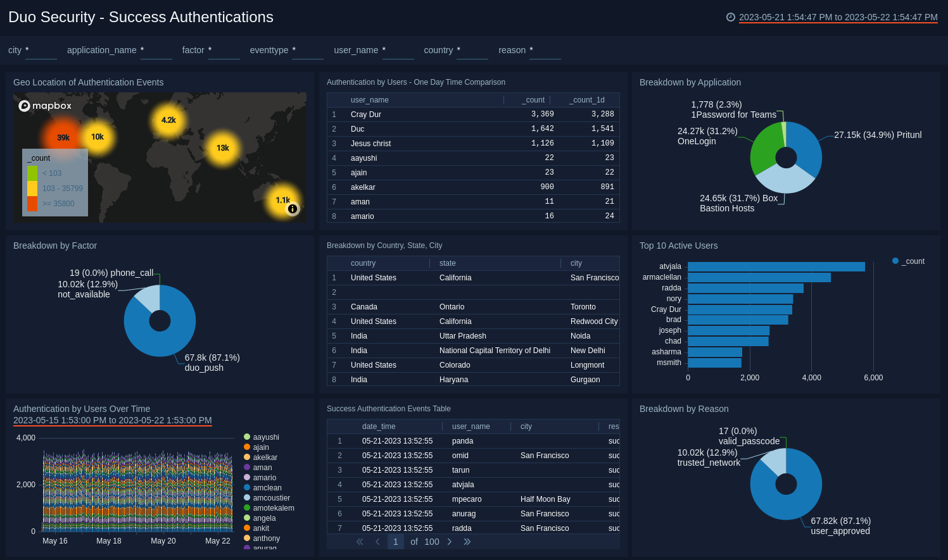This screenshot has height=560, width=948.
Task: Toggle the angela series in the chart legend
Action: click(x=261, y=518)
